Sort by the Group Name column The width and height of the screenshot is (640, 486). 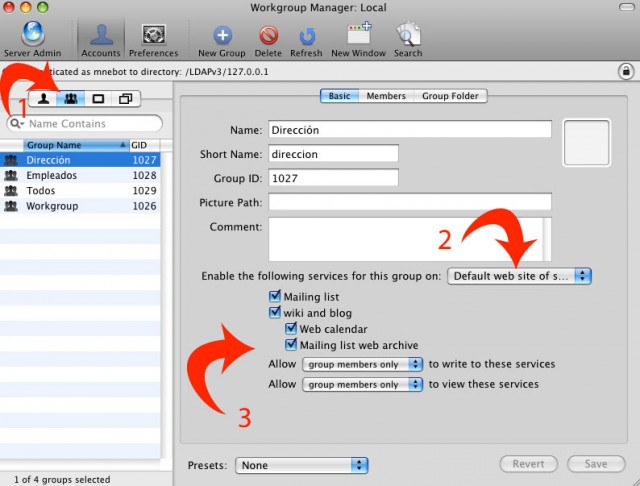coord(76,145)
